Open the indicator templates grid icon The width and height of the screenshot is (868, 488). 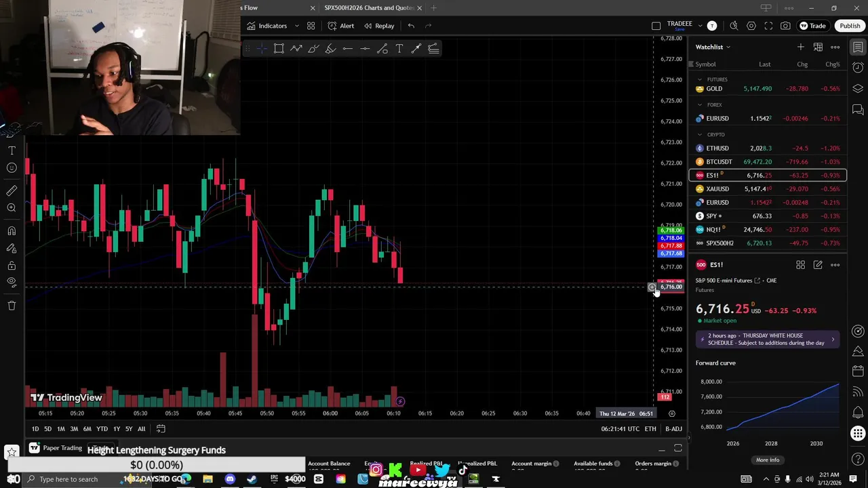(x=311, y=26)
